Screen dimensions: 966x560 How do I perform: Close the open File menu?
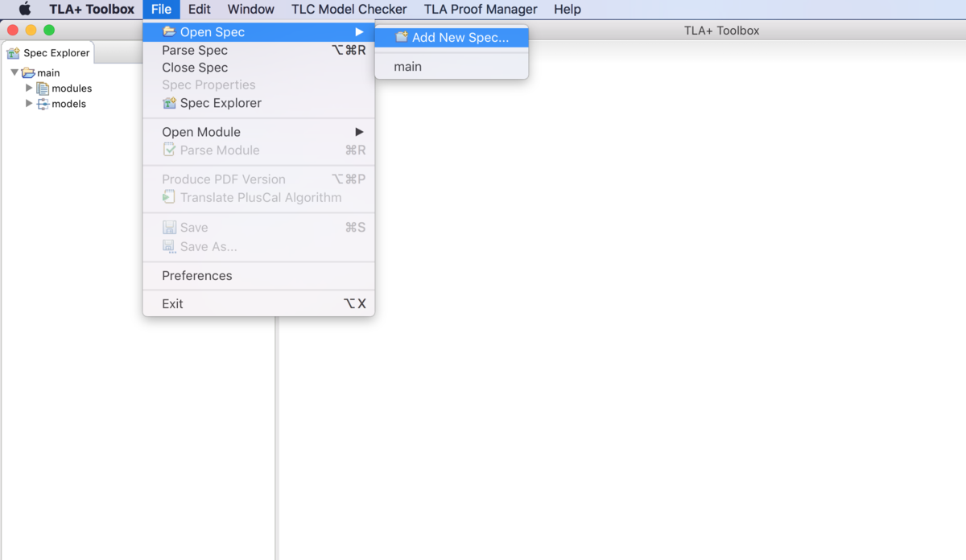coord(161,10)
